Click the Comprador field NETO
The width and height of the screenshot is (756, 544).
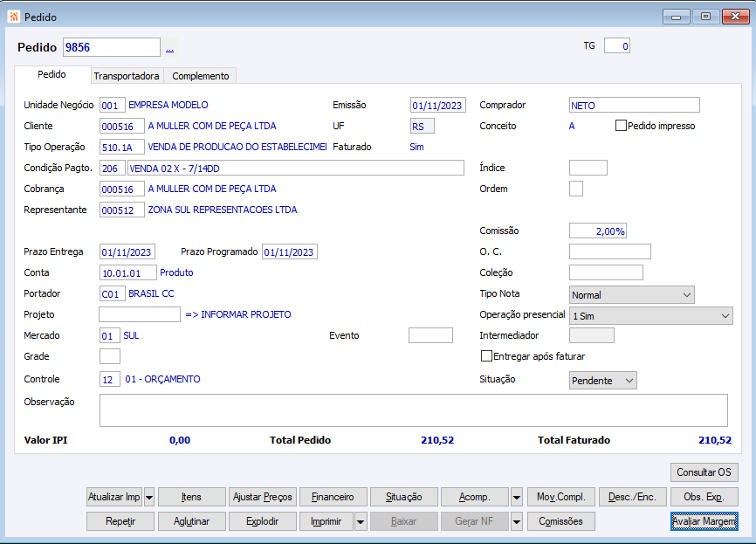pyautogui.click(x=635, y=105)
